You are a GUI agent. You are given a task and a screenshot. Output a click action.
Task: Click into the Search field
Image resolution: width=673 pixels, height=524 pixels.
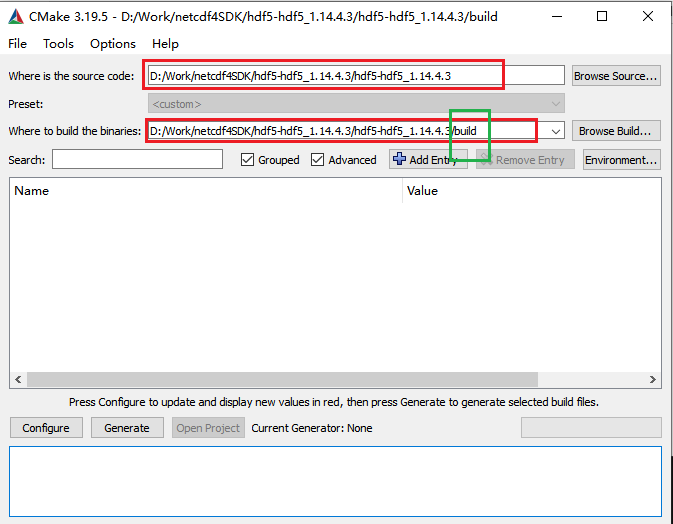point(137,159)
